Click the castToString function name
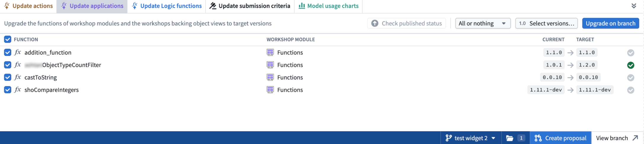Screen dimensions: 644x144 pos(41,77)
